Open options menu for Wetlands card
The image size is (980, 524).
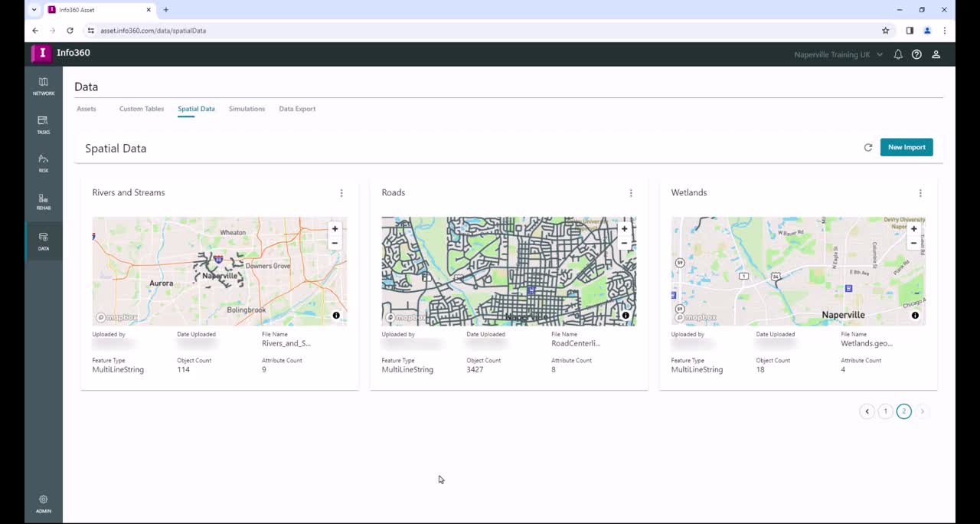coord(920,193)
